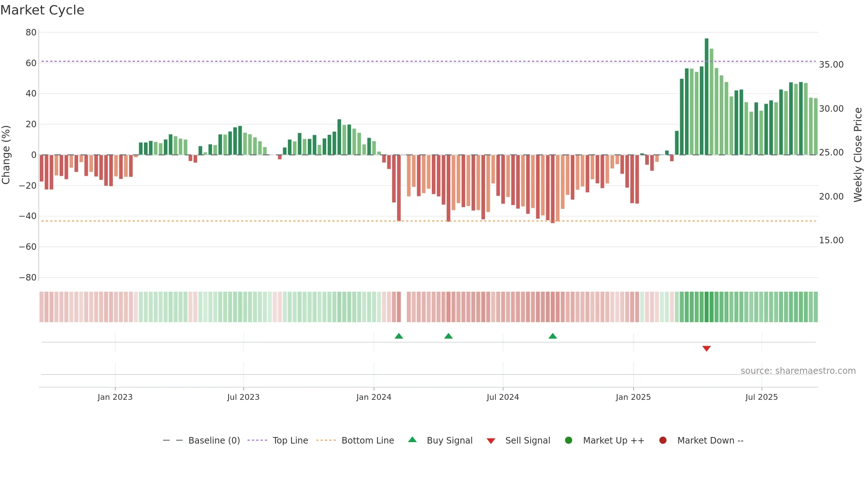Screen dimensions: 868x488
Task: Click the red Market Down circle in legend
Action: [663, 440]
